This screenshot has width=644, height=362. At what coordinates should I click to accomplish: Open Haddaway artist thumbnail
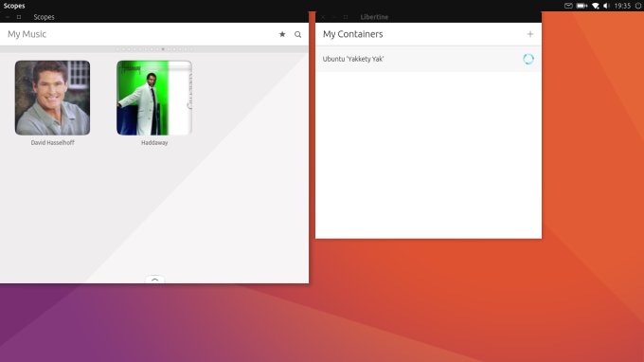point(154,98)
